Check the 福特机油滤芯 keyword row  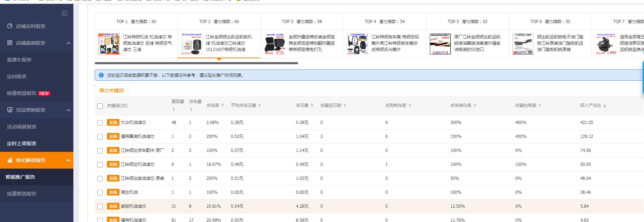(100, 220)
